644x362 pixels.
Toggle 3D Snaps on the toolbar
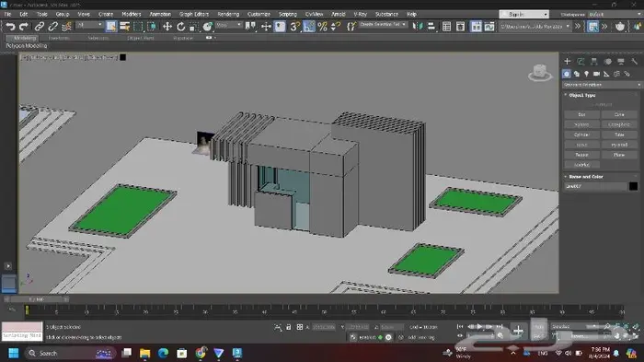[295, 27]
